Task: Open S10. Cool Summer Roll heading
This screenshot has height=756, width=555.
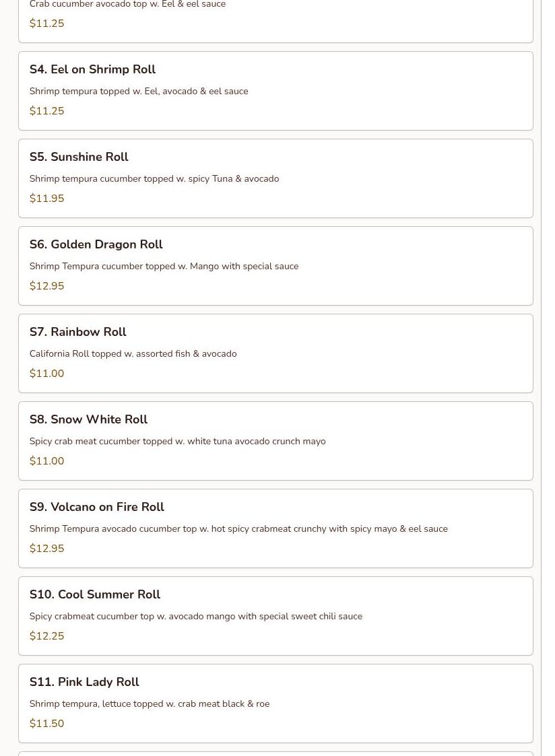Action: (x=94, y=595)
